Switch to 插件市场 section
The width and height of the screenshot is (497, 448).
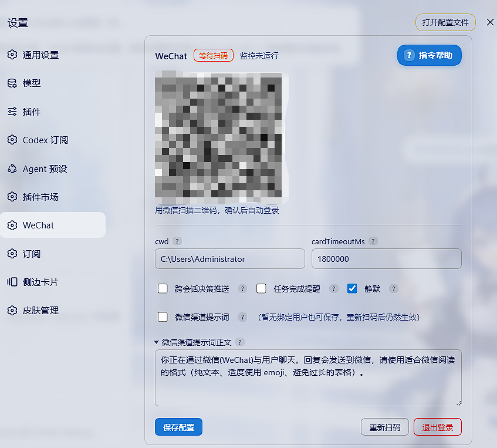coord(53,197)
